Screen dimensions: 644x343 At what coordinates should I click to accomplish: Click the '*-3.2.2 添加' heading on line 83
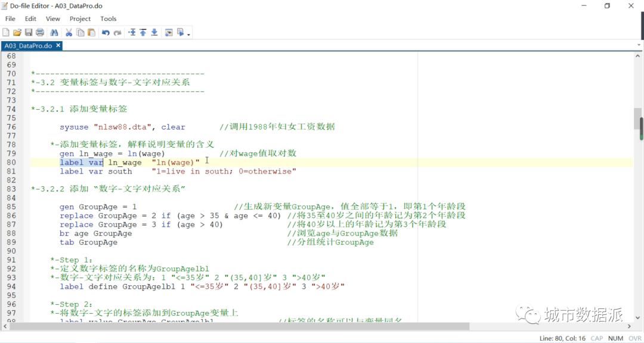(x=60, y=189)
